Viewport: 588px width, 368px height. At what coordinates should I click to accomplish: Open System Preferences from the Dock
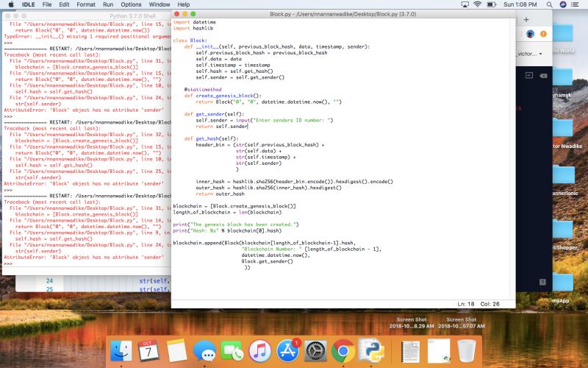point(315,351)
